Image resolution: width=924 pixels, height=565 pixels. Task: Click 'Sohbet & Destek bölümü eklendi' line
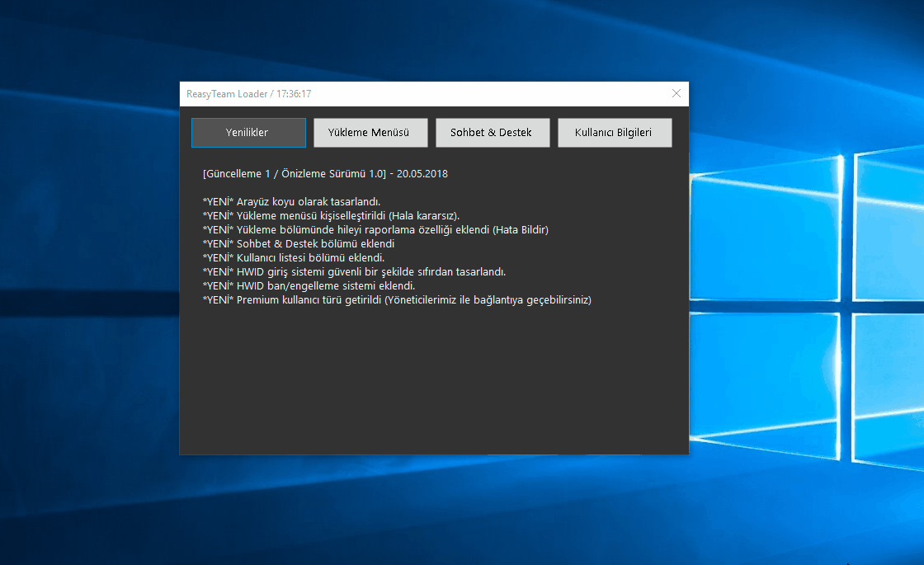[x=299, y=244]
